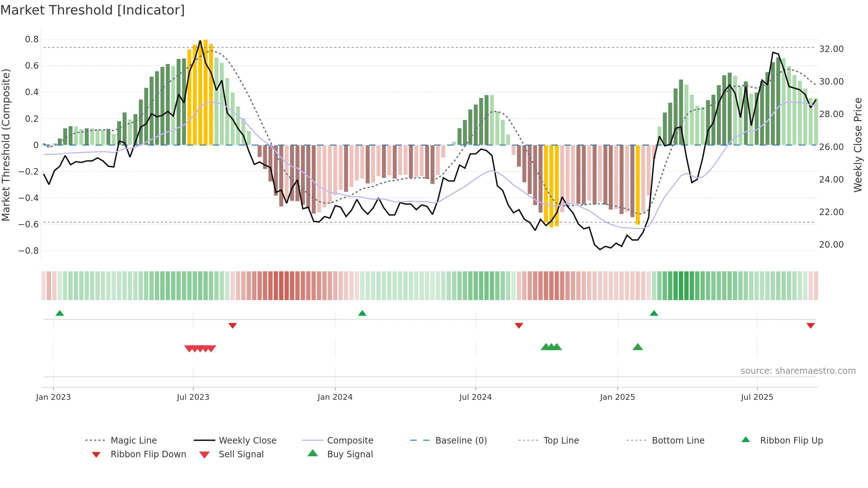Click the Jul 2024 x-axis label

click(476, 397)
